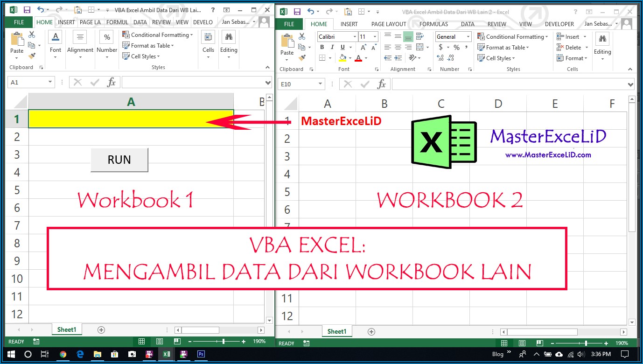Click Fill Color yellow bucket in Workbook 2

point(343,58)
